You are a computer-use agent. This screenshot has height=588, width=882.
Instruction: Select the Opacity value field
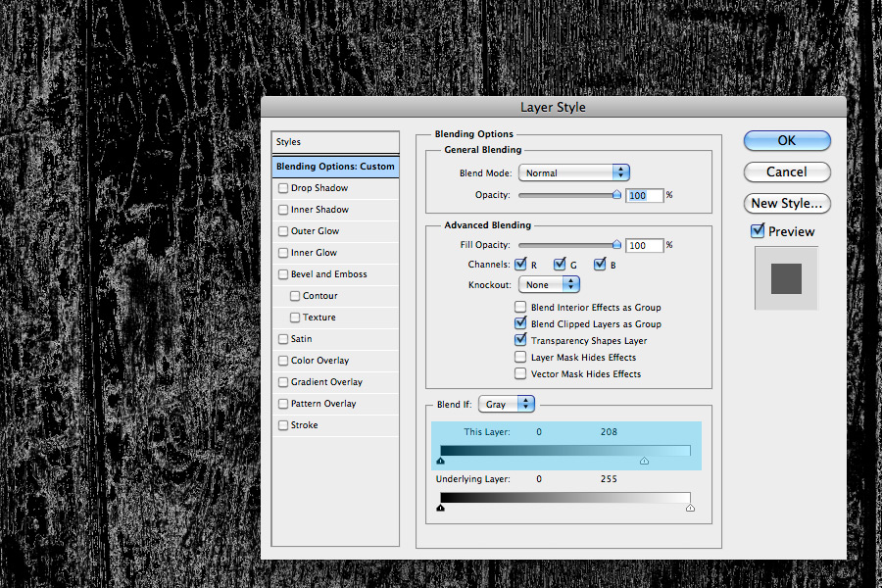coord(646,195)
